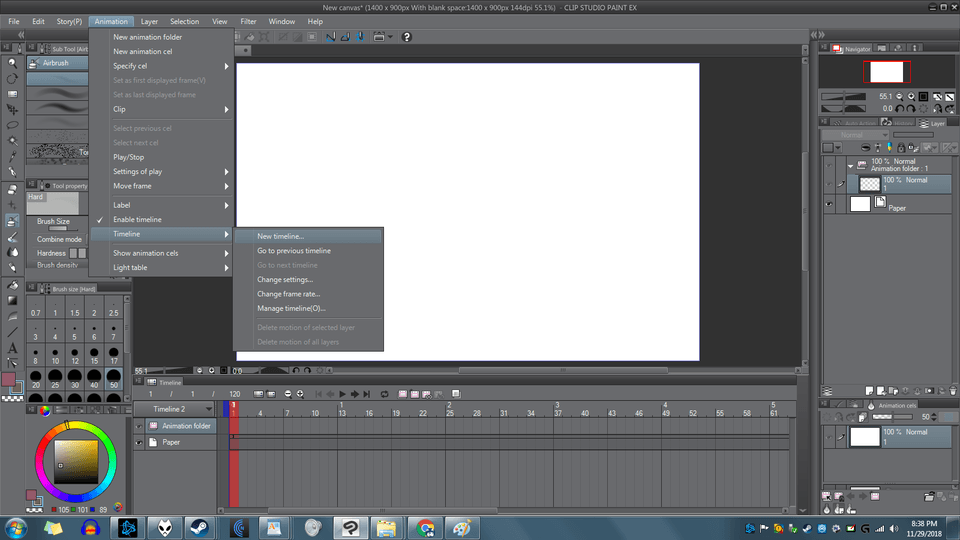Click the timeline play button
Viewport: 960px width, 540px height.
point(342,394)
